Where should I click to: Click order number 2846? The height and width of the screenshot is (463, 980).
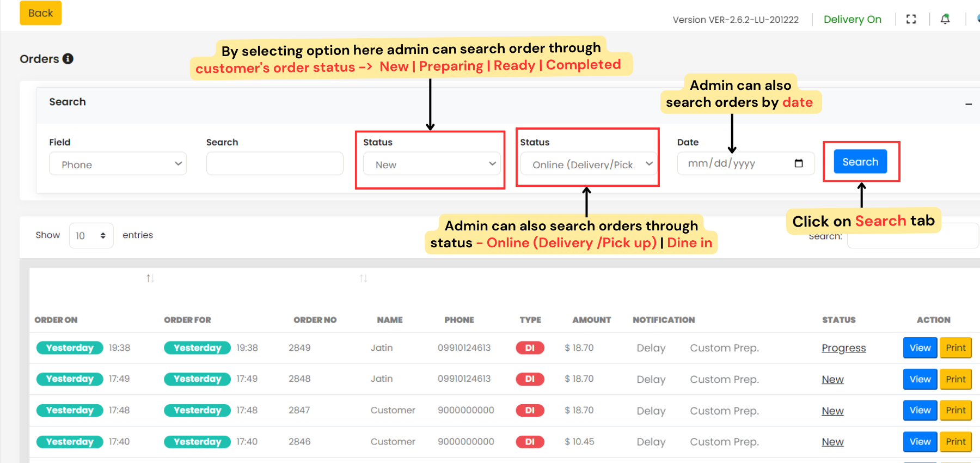[x=299, y=442]
